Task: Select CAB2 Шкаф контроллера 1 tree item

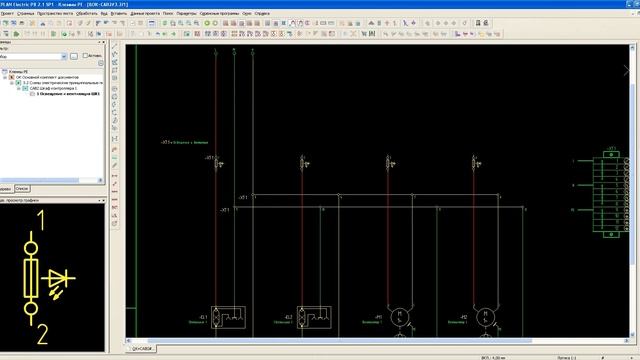Action: tap(53, 88)
